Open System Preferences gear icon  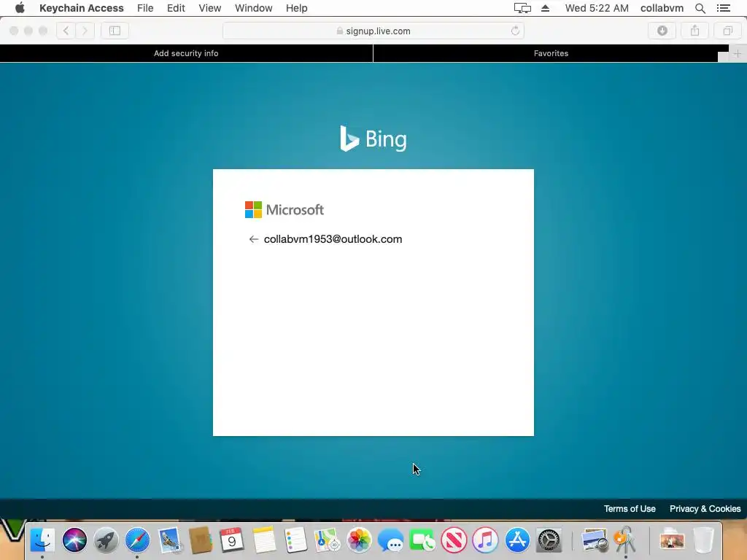549,540
